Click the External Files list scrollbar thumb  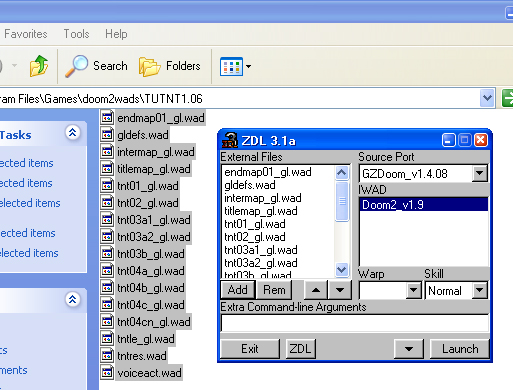point(342,201)
